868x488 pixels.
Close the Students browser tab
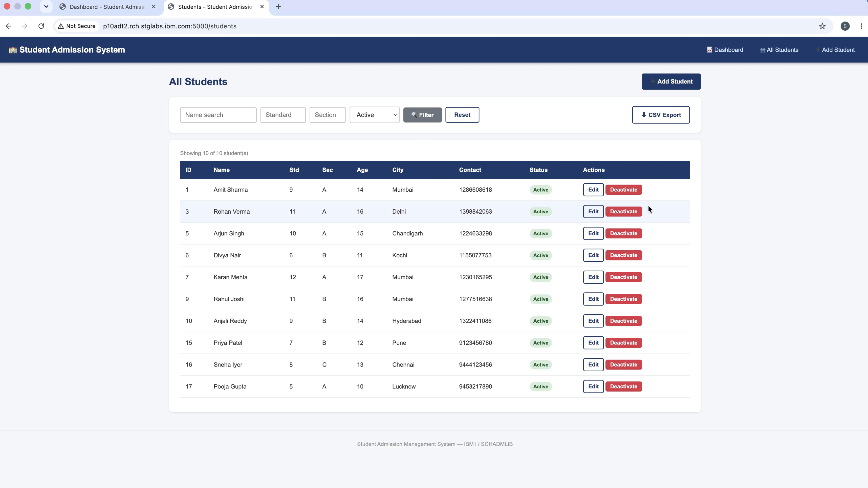click(262, 7)
